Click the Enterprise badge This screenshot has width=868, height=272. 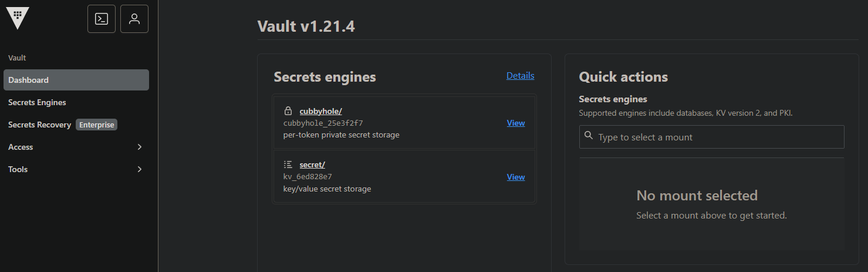pos(97,125)
